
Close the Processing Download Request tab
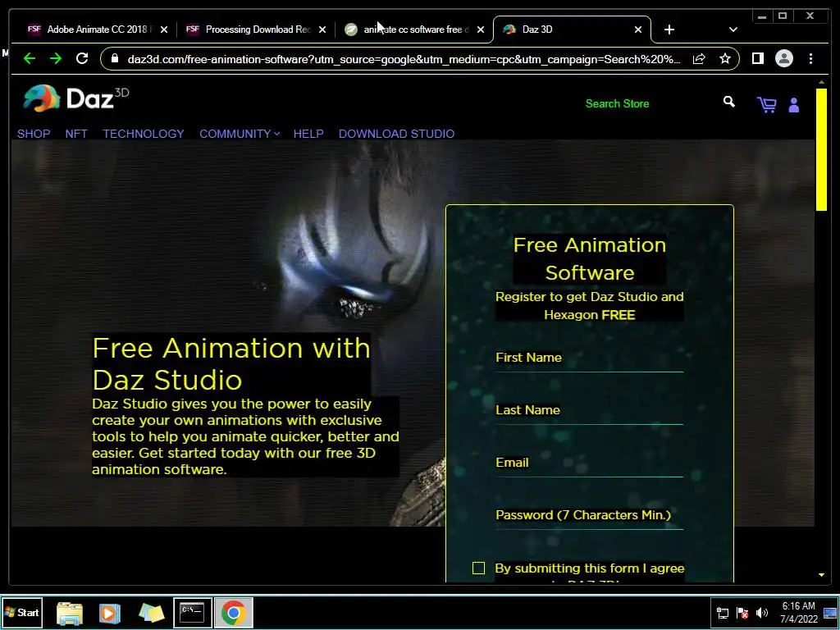pyautogui.click(x=322, y=30)
